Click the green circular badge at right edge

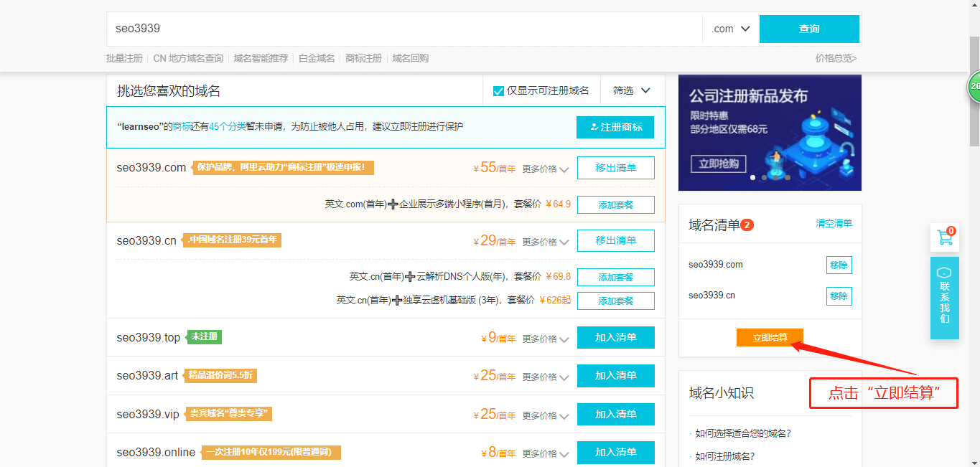[974, 86]
